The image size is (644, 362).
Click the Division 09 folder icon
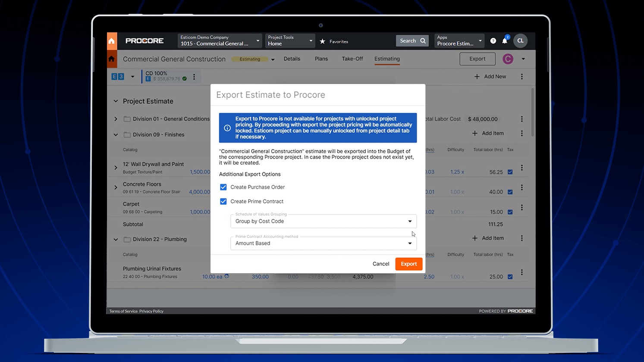click(127, 135)
